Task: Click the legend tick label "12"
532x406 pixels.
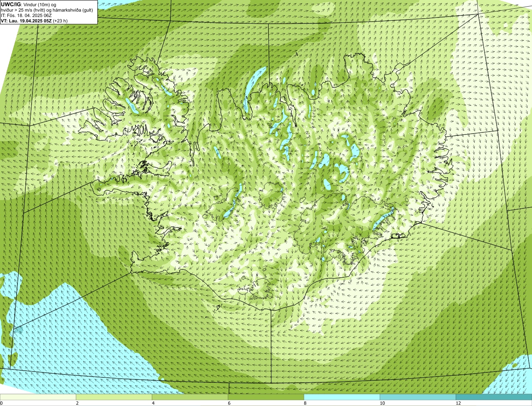Action: [458, 403]
